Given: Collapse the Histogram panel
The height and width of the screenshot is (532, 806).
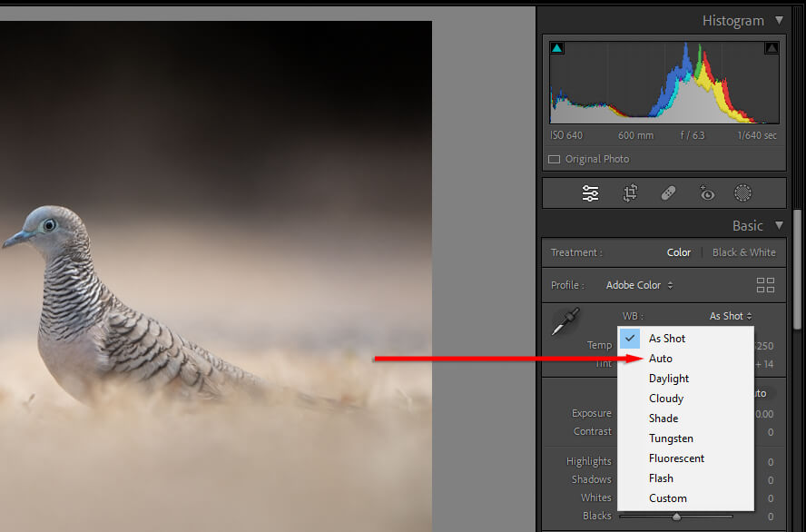Looking at the screenshot, I should coord(779,21).
